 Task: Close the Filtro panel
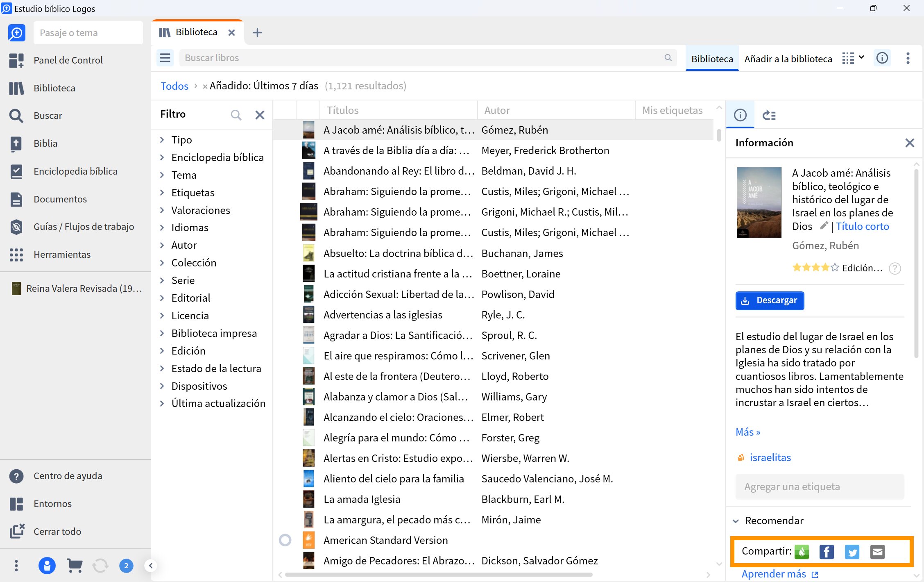[x=260, y=115]
